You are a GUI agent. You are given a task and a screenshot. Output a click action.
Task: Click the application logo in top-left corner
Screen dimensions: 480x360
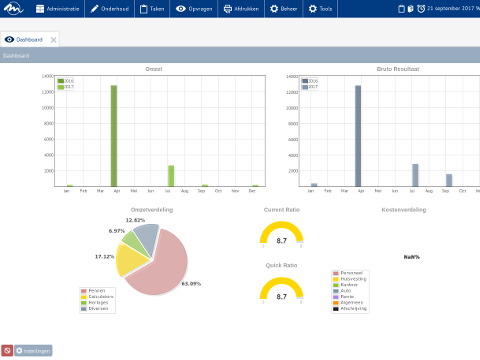point(13,8)
